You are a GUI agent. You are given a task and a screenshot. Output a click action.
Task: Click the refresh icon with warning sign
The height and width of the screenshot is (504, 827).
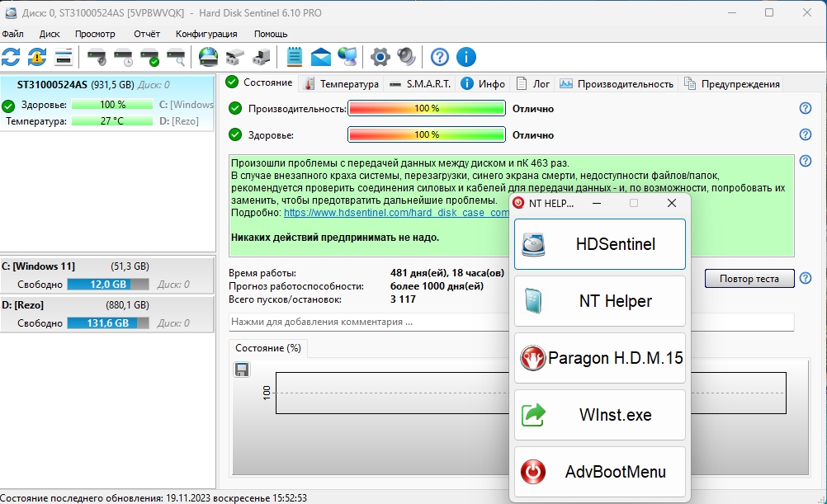click(x=37, y=57)
